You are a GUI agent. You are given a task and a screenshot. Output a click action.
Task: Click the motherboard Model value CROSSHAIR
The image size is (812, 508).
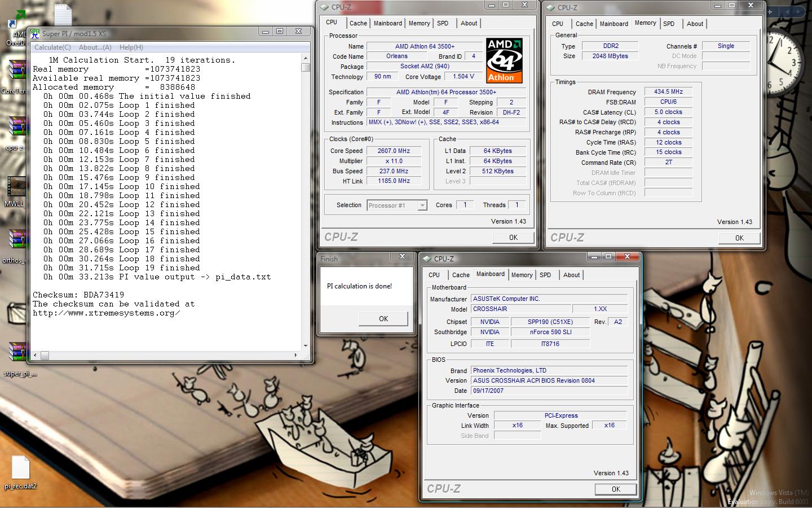coord(520,309)
